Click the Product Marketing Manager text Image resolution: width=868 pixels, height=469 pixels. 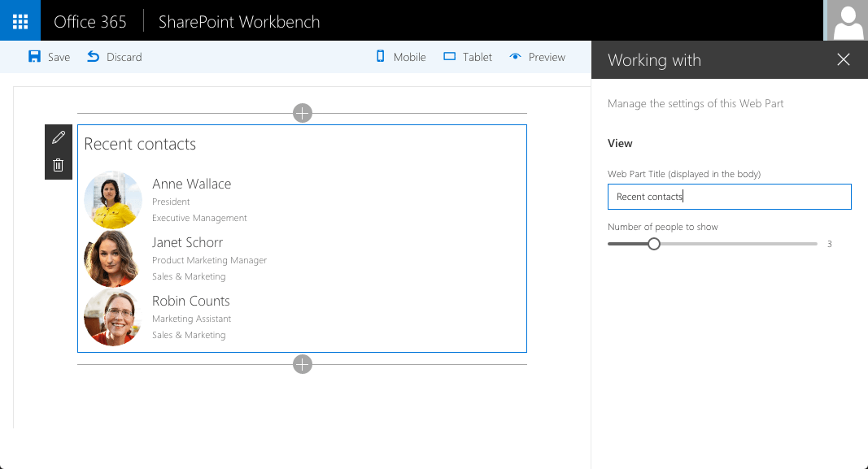(x=209, y=260)
